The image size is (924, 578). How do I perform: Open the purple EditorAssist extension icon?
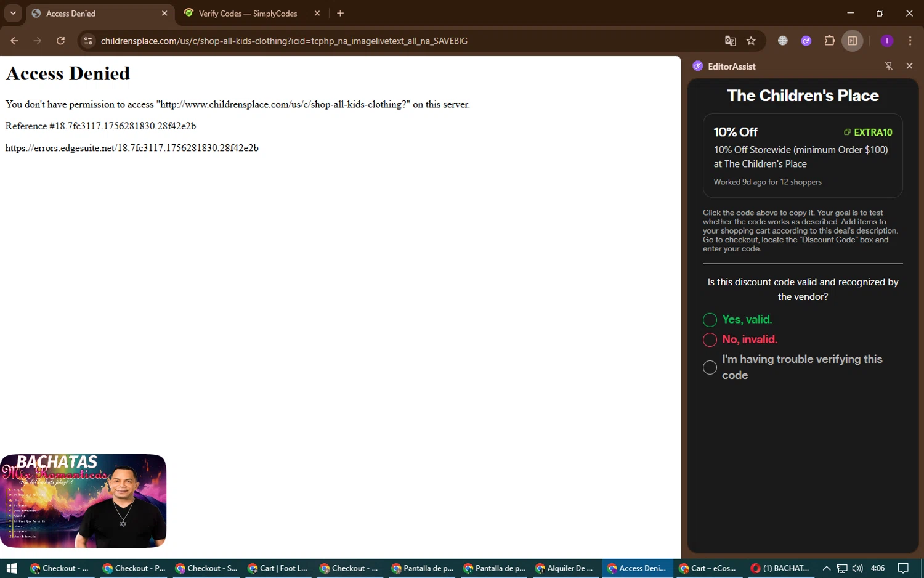tap(806, 41)
